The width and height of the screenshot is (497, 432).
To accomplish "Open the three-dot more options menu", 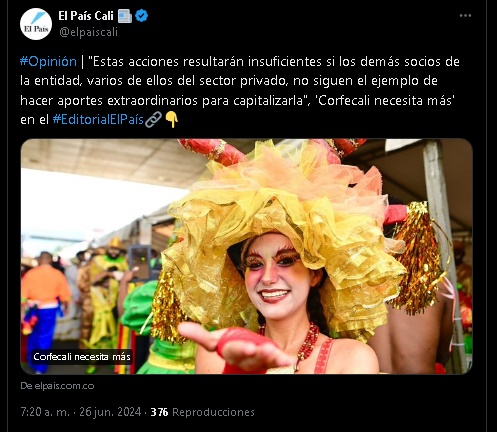I will [465, 16].
